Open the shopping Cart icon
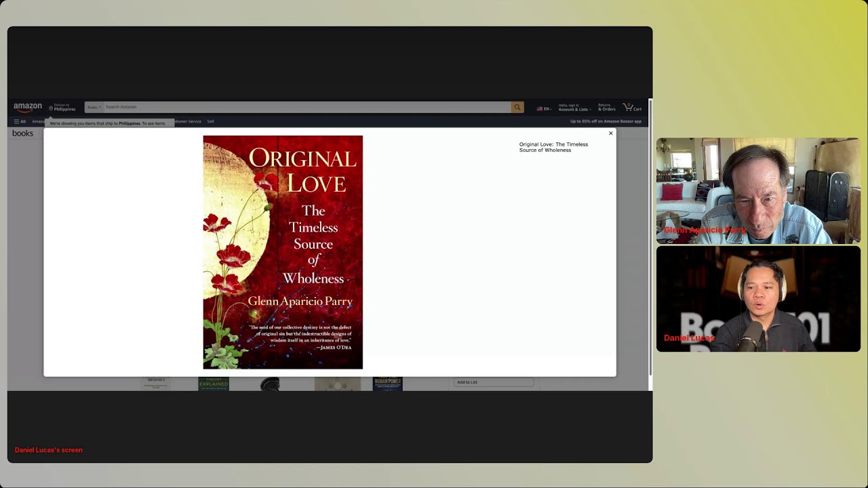Image resolution: width=868 pixels, height=488 pixels. click(632, 107)
